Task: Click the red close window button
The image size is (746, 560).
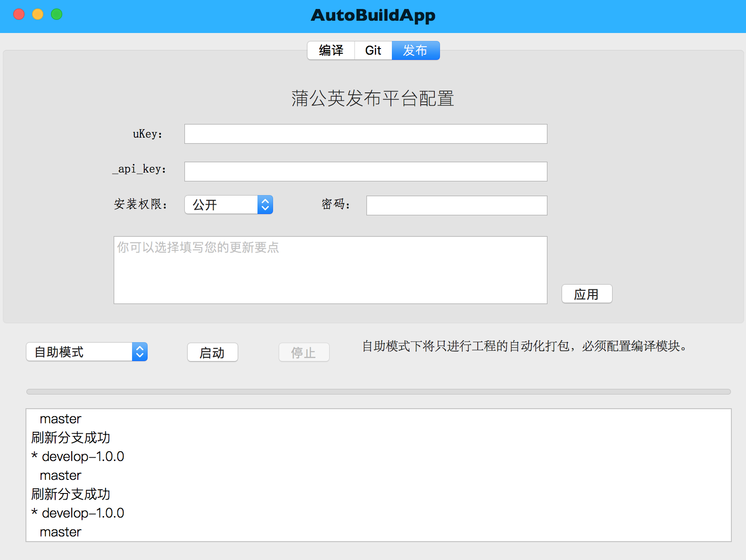Action: [x=19, y=14]
